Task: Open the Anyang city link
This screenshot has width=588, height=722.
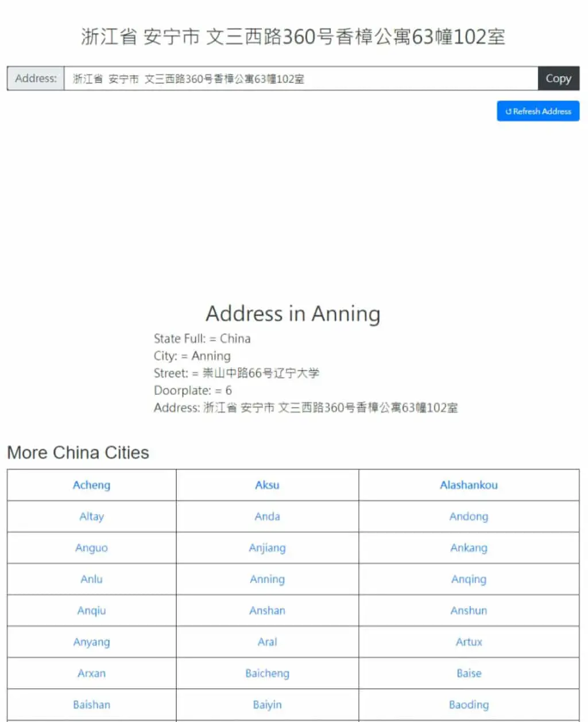Action: point(91,642)
